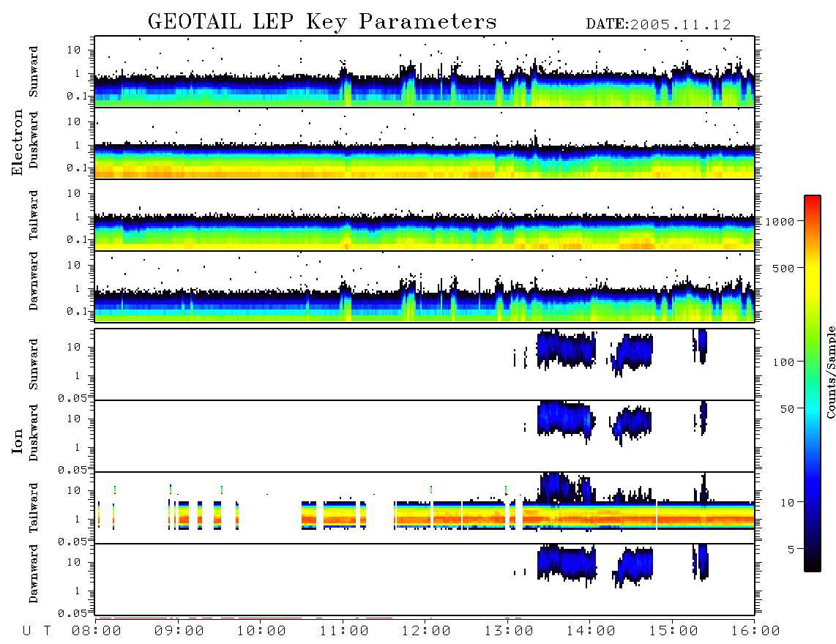Click the colorbar tick value '5'
This screenshot has height=644, width=836.
click(791, 550)
